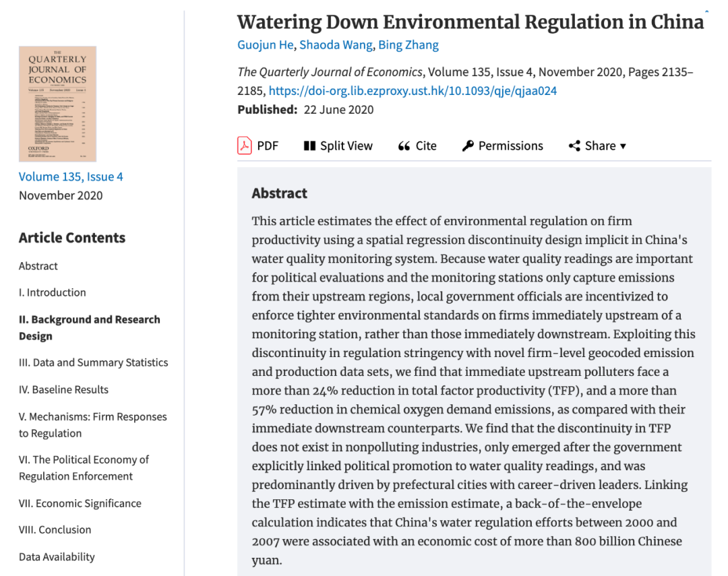Go to I. Introduction section
728x576 pixels.
click(53, 292)
